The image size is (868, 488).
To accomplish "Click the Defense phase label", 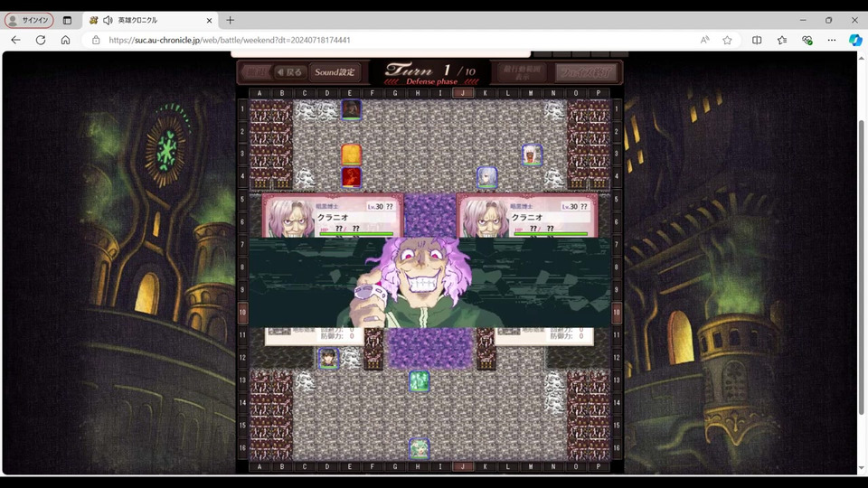I will (432, 81).
